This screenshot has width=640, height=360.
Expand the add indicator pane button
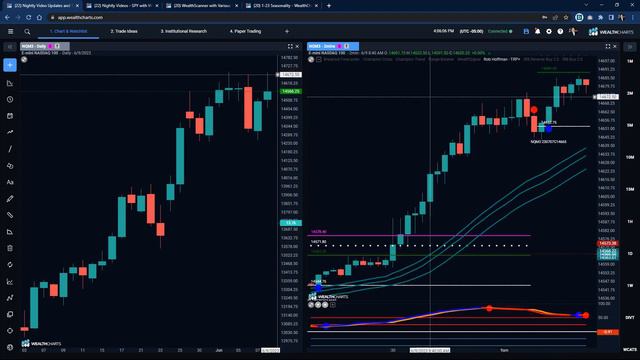tap(333, 305)
